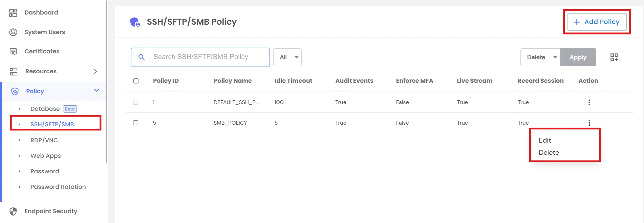Click Enforce MFA False for SMB_POLICY
This screenshot has width=644, height=223.
(403, 123)
